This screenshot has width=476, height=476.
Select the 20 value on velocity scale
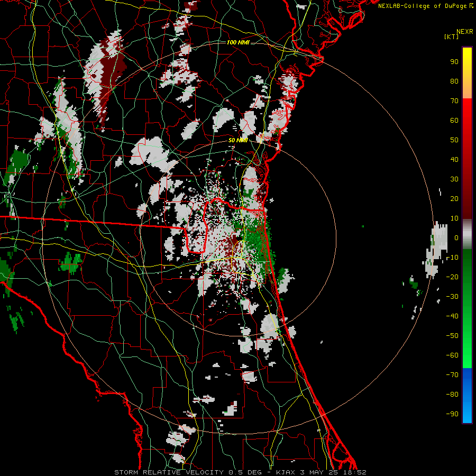pyautogui.click(x=454, y=198)
